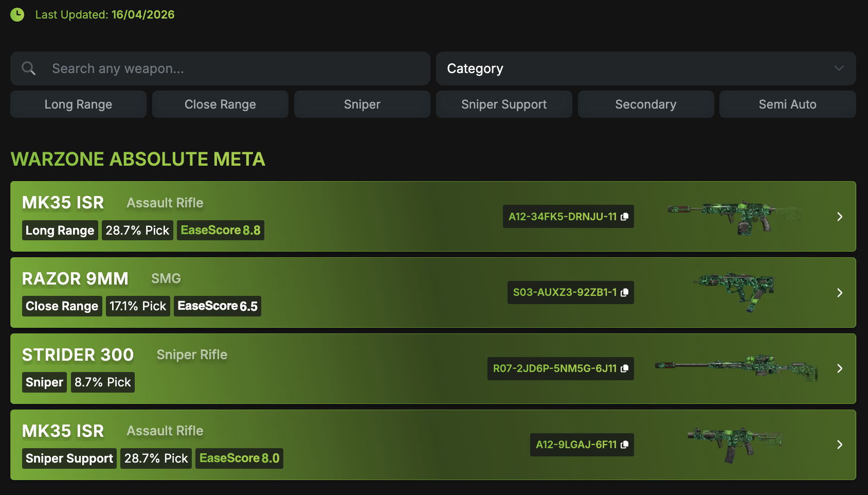Select the Sniper Support filter
The height and width of the screenshot is (495, 868).
504,104
